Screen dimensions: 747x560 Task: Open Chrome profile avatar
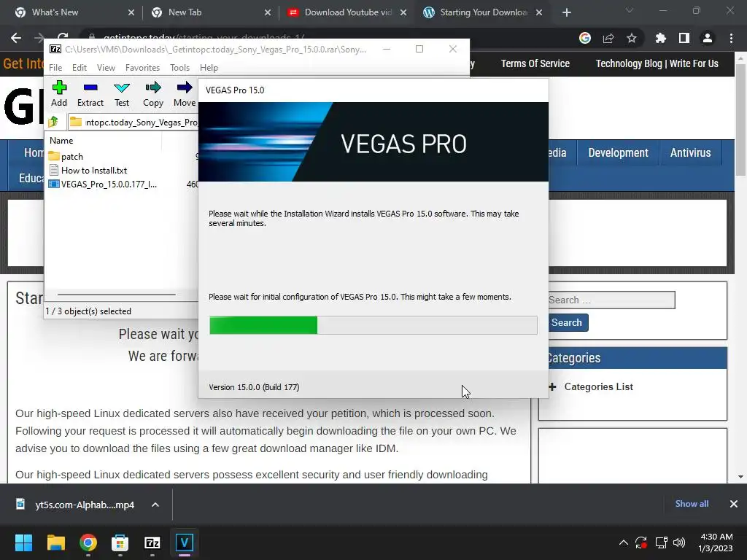pyautogui.click(x=708, y=38)
